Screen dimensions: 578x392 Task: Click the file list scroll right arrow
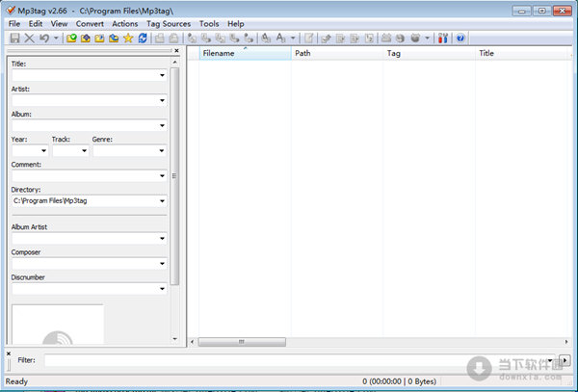point(566,342)
